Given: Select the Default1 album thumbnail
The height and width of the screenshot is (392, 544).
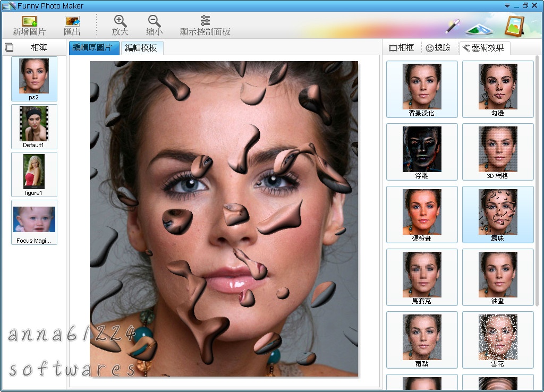Looking at the screenshot, I should 34,127.
